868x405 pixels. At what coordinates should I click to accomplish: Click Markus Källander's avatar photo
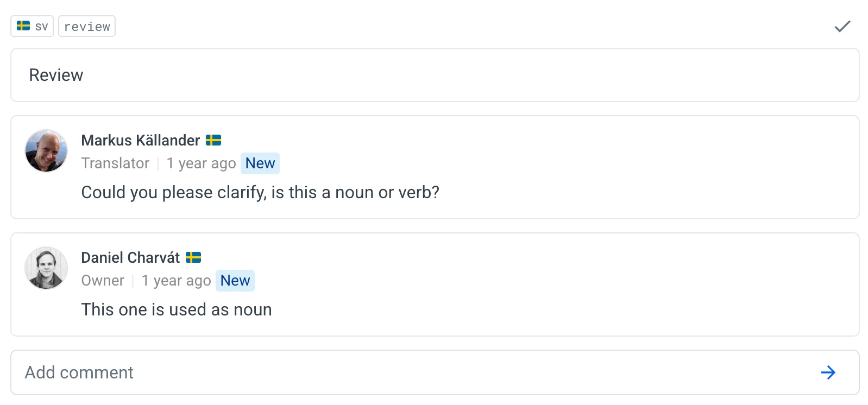point(46,150)
